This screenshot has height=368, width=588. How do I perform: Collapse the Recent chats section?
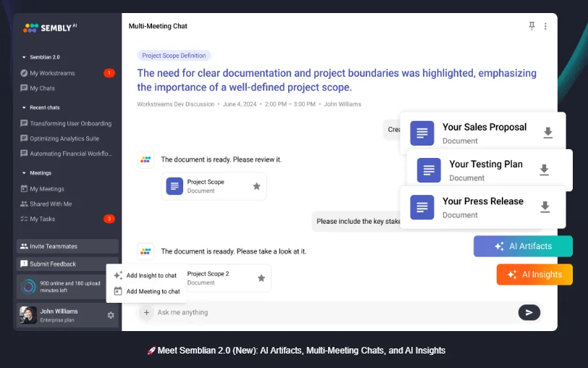point(24,108)
